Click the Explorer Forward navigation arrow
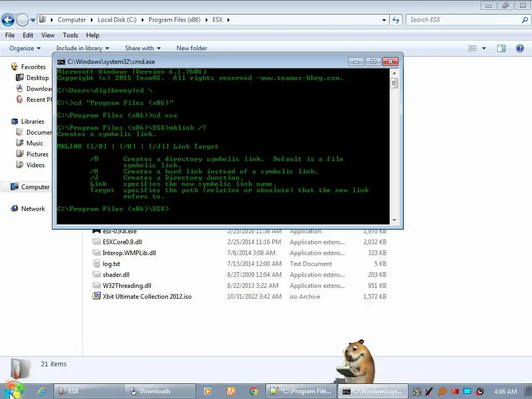 point(22,20)
